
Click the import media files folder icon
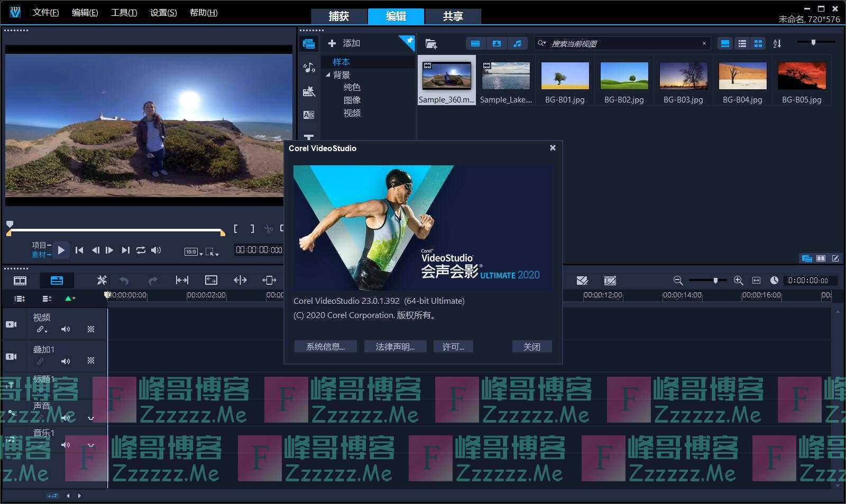[x=431, y=44]
